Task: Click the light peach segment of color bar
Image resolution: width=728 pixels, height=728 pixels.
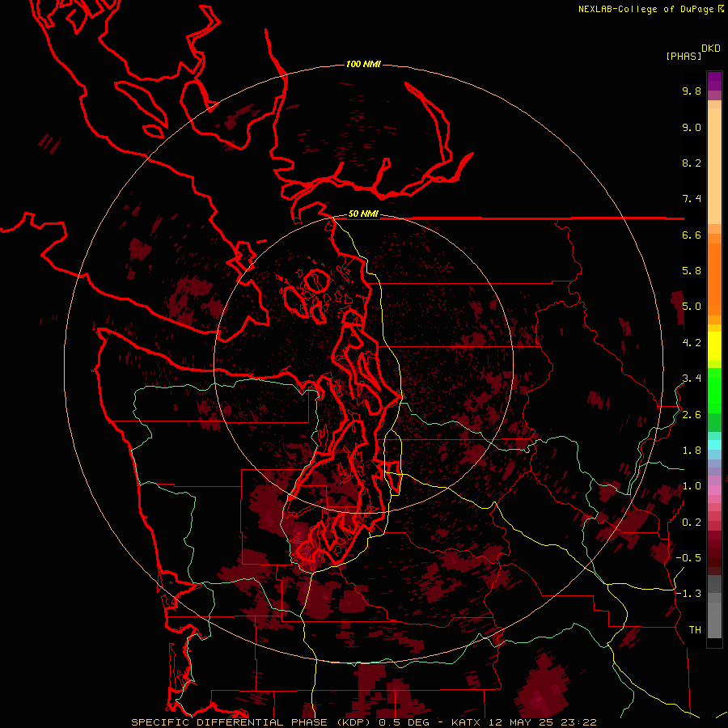Action: [x=714, y=166]
